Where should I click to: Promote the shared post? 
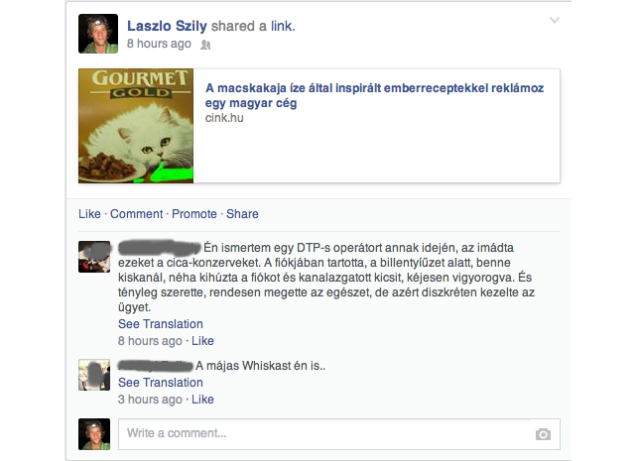pos(194,214)
